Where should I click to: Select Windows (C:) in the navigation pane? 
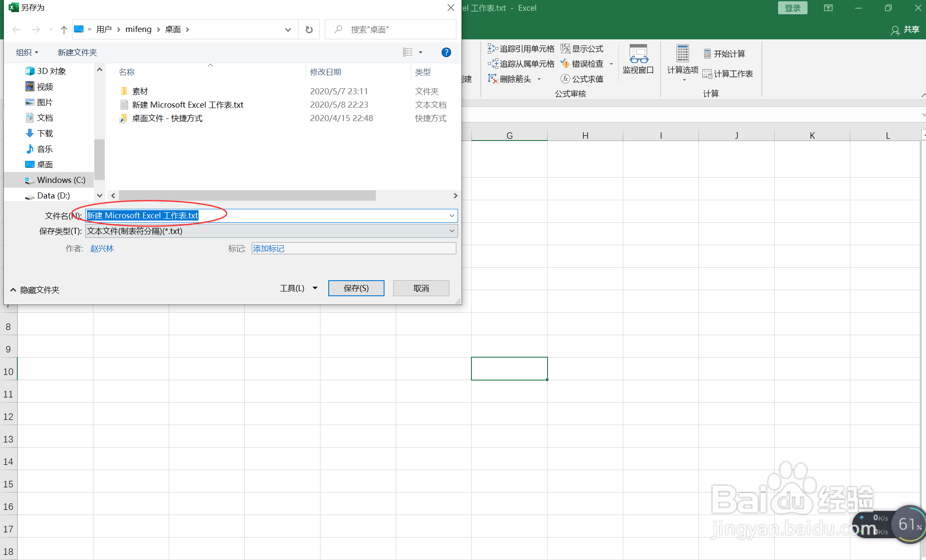(x=61, y=180)
